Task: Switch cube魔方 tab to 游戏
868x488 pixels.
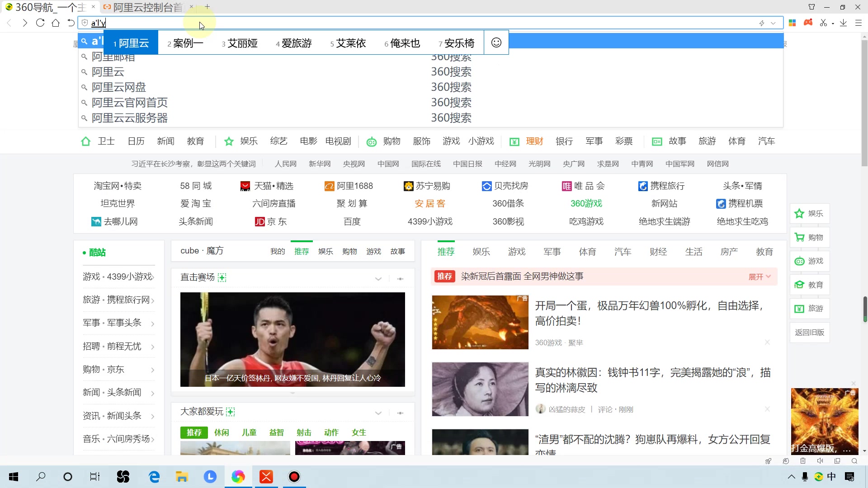Action: point(373,251)
